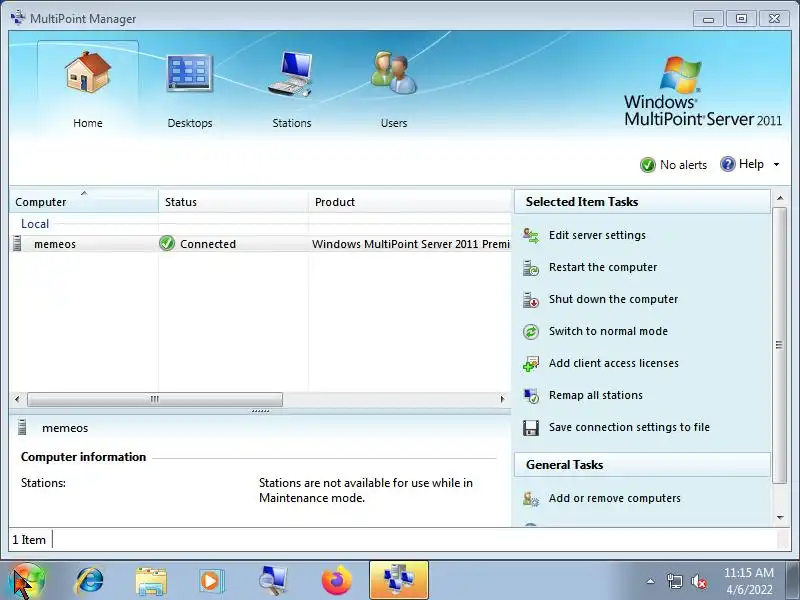This screenshot has width=800, height=600.
Task: Open the magnifier monitor taskbar icon
Action: coord(273,581)
